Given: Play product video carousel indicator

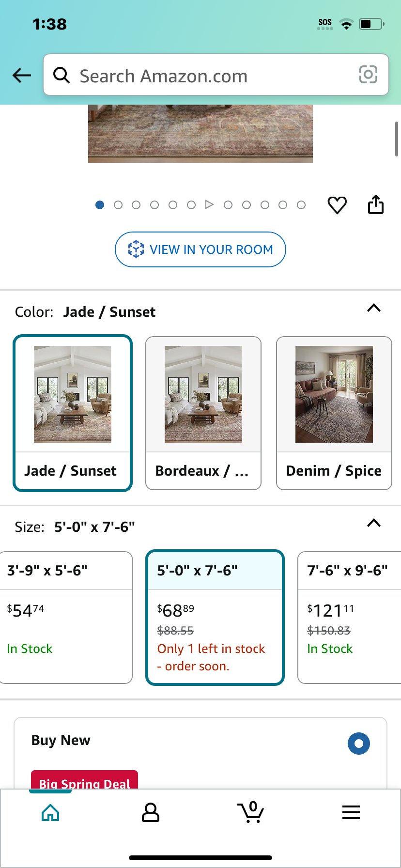Looking at the screenshot, I should click(209, 205).
